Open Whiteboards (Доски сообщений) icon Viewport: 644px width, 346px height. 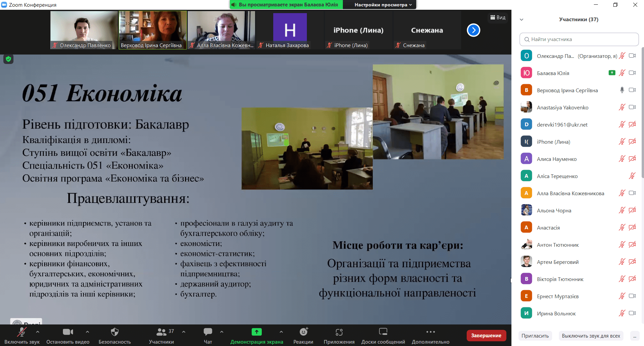[x=383, y=332]
